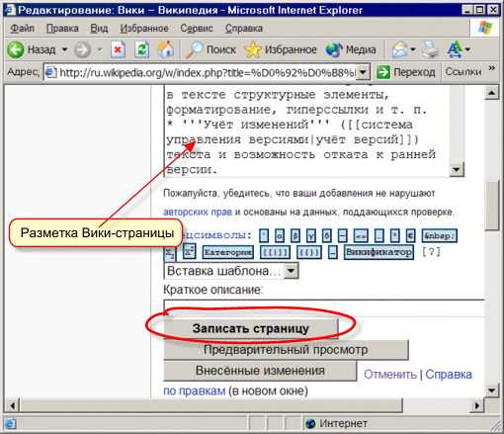
Task: Open the Избранное menu in menu bar
Action: click(144, 29)
